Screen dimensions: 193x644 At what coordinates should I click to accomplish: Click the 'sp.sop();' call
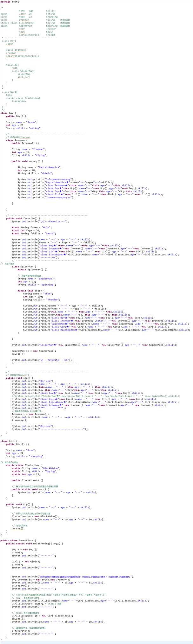pos(17,354)
